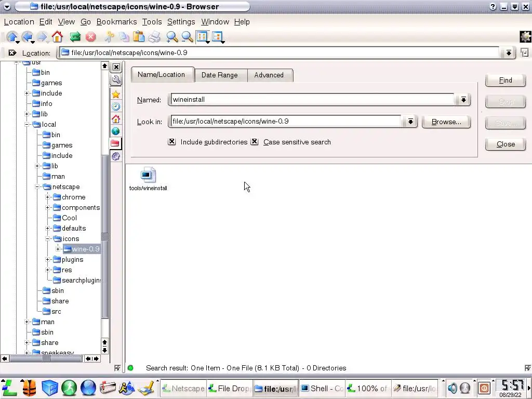Click the volume speaker tray icon
Screen dimensions: 532x399
coord(453,388)
